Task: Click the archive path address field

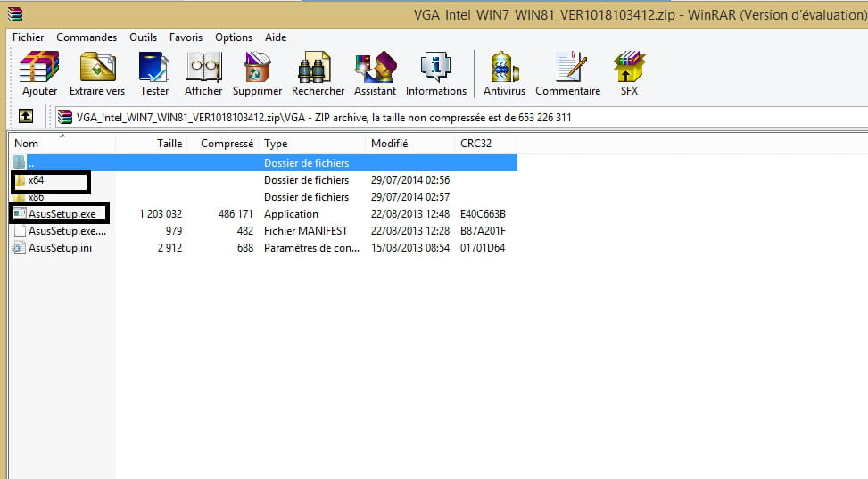Action: pyautogui.click(x=462, y=117)
